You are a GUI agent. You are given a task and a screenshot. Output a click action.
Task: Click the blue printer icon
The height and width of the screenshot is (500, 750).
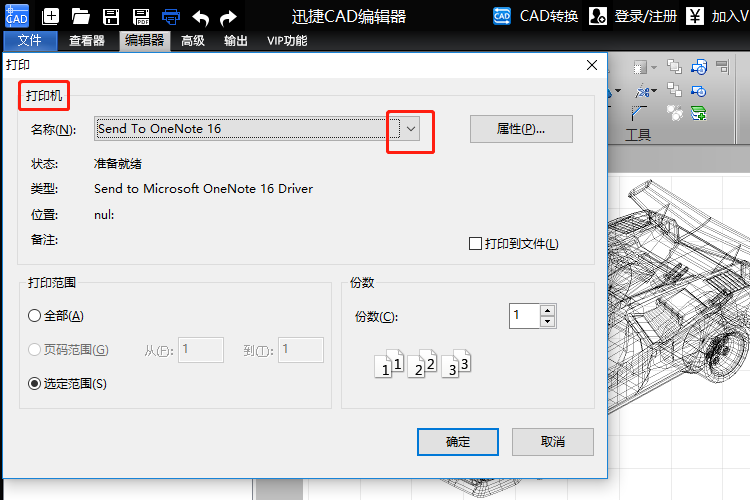coord(171,16)
